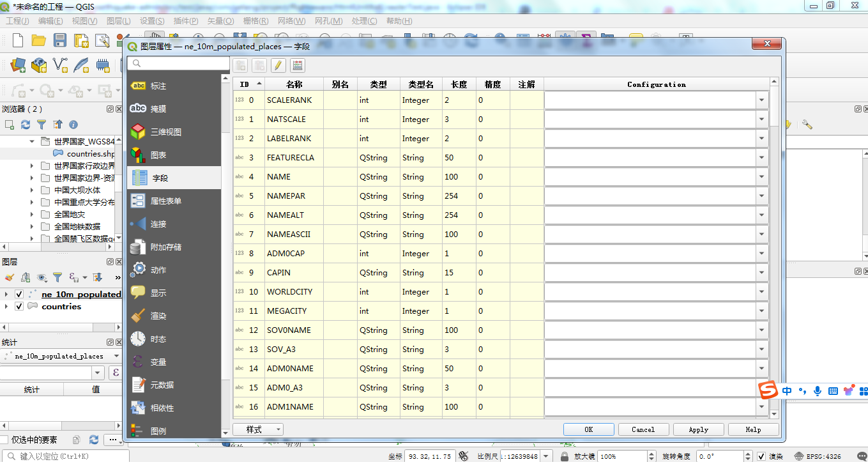Open Data Source Manager icon

click(17, 65)
